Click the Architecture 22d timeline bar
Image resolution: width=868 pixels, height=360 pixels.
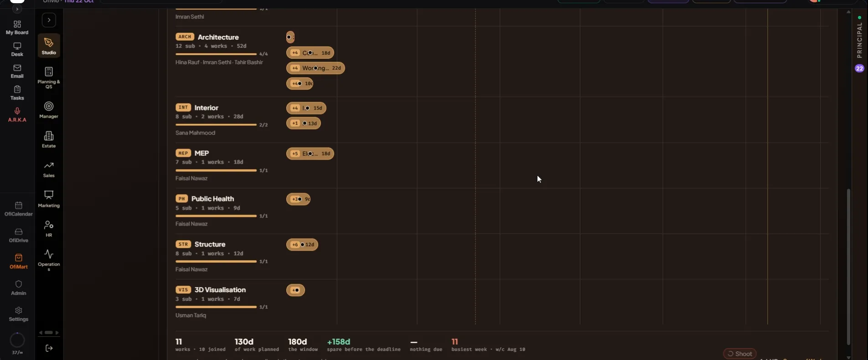click(x=315, y=68)
